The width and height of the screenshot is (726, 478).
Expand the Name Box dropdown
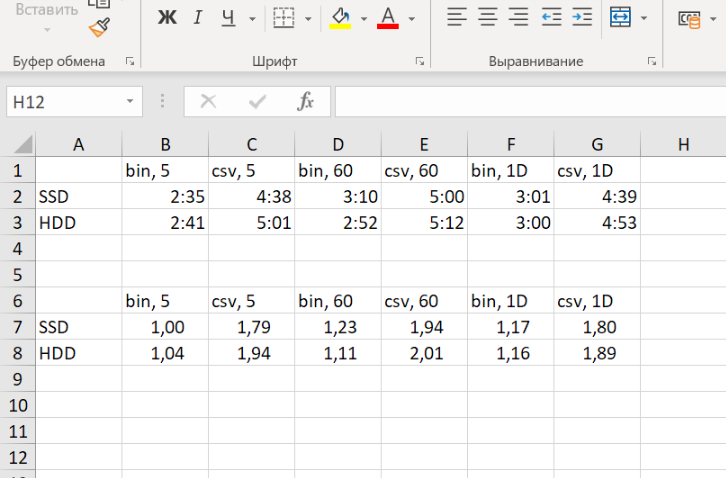click(131, 102)
